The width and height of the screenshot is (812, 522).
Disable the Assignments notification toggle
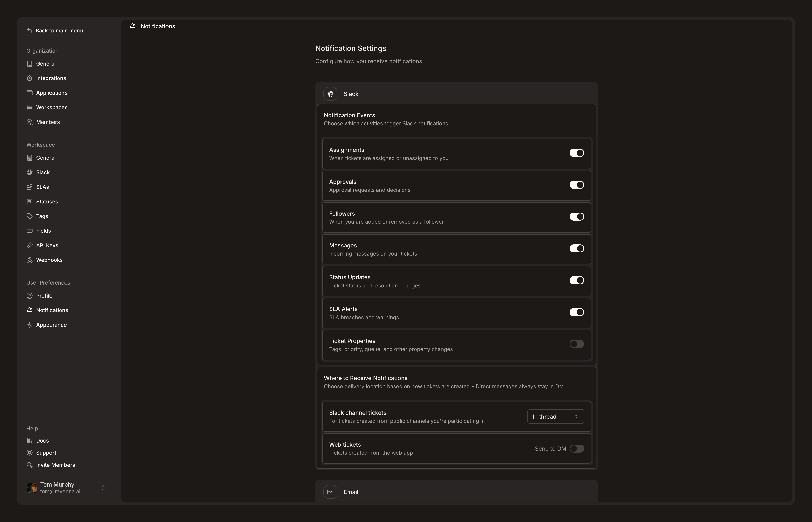coord(577,153)
